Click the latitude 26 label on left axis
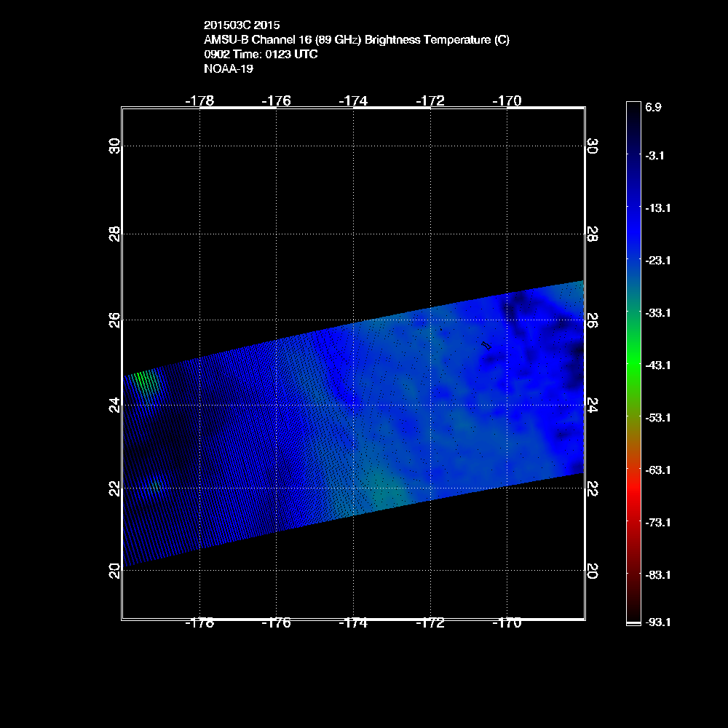This screenshot has width=728, height=728. (114, 319)
